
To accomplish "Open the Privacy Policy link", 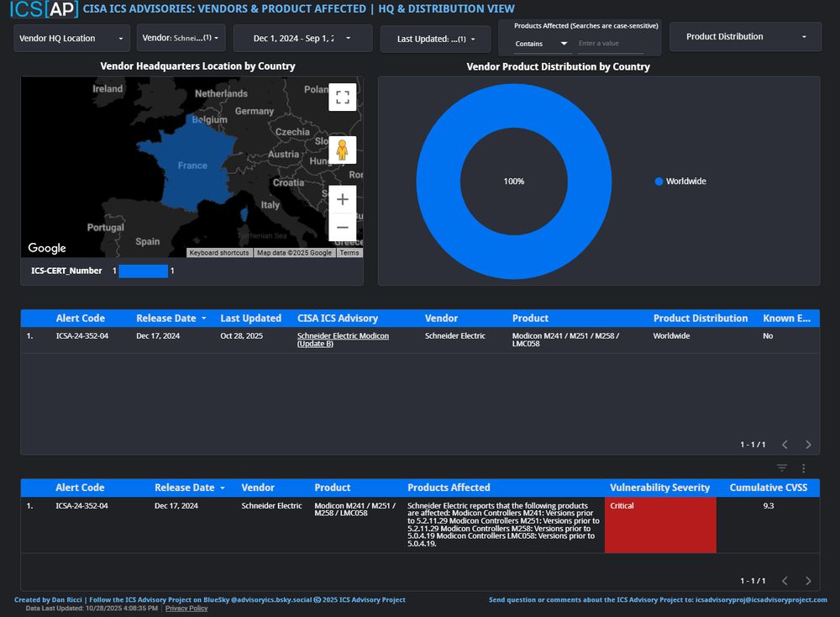I will (186, 609).
